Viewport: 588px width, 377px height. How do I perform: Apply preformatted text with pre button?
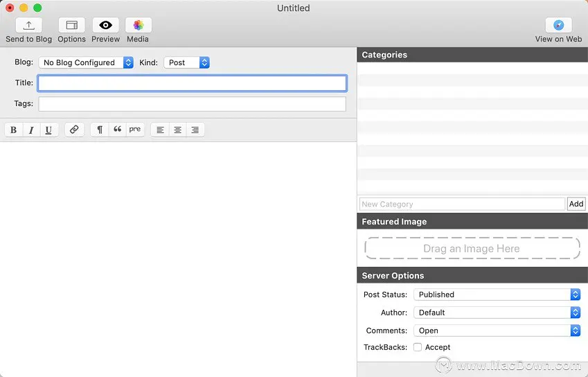(135, 130)
